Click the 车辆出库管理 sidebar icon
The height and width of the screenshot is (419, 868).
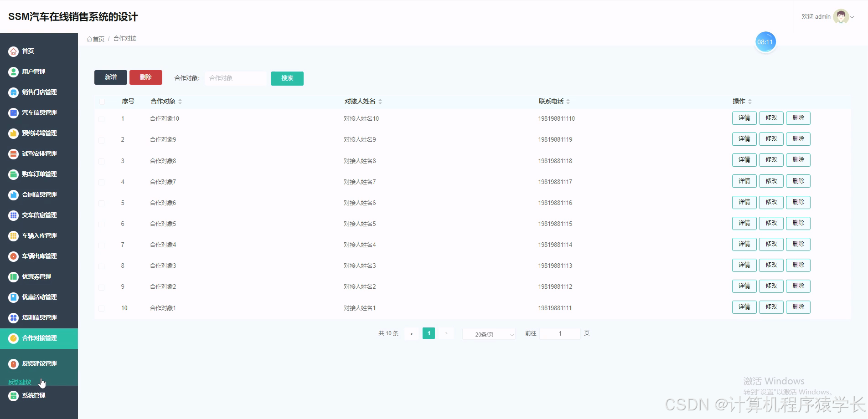click(x=13, y=256)
